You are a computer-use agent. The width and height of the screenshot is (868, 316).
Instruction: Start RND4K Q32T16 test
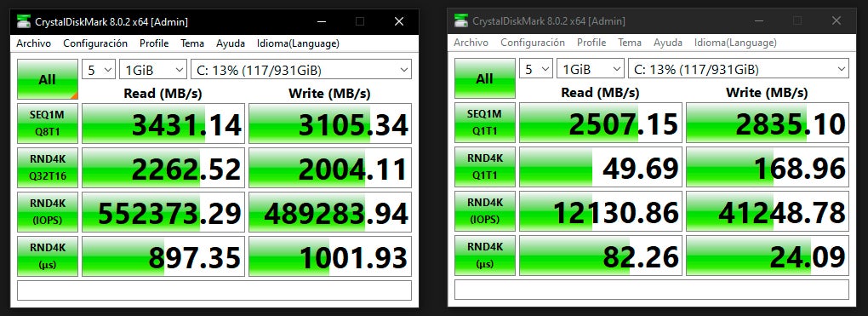tap(48, 168)
